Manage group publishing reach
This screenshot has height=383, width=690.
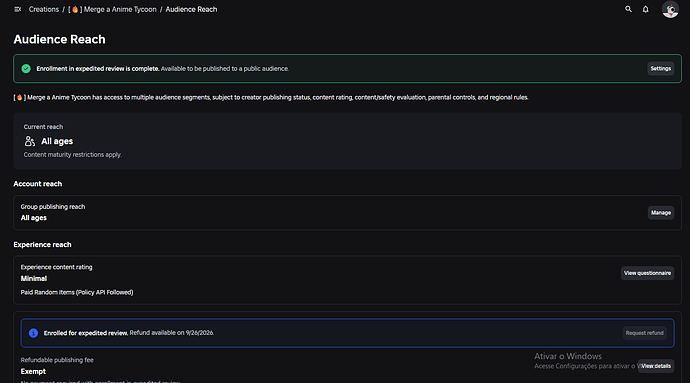coord(661,213)
